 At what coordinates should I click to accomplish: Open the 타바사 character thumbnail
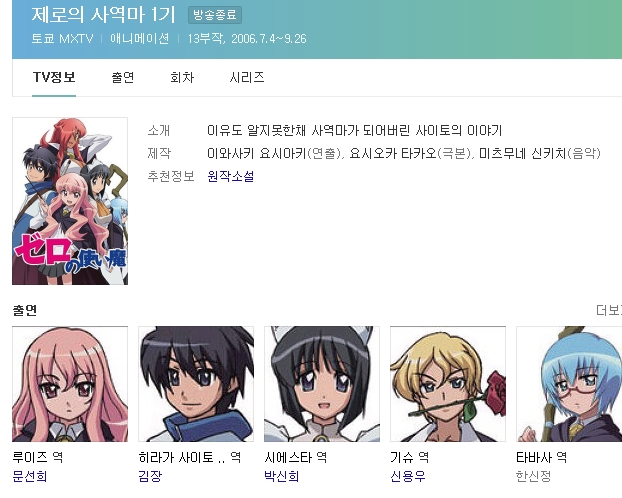point(569,384)
